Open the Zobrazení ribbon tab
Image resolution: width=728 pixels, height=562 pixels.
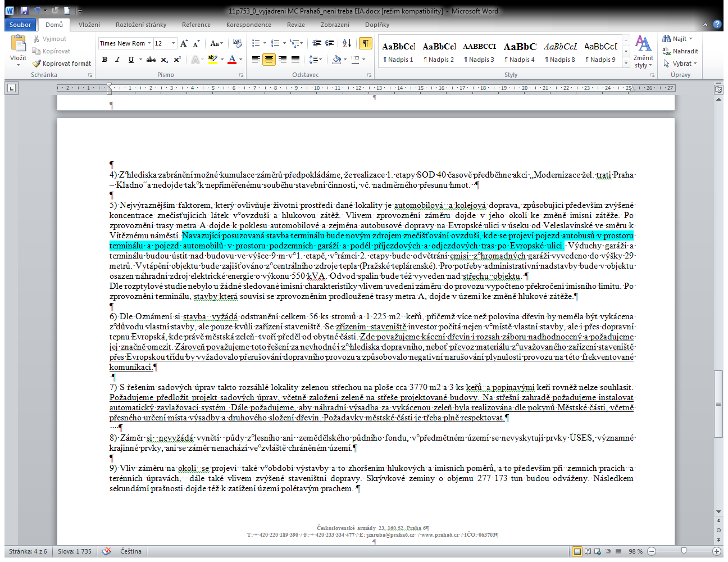pos(335,25)
